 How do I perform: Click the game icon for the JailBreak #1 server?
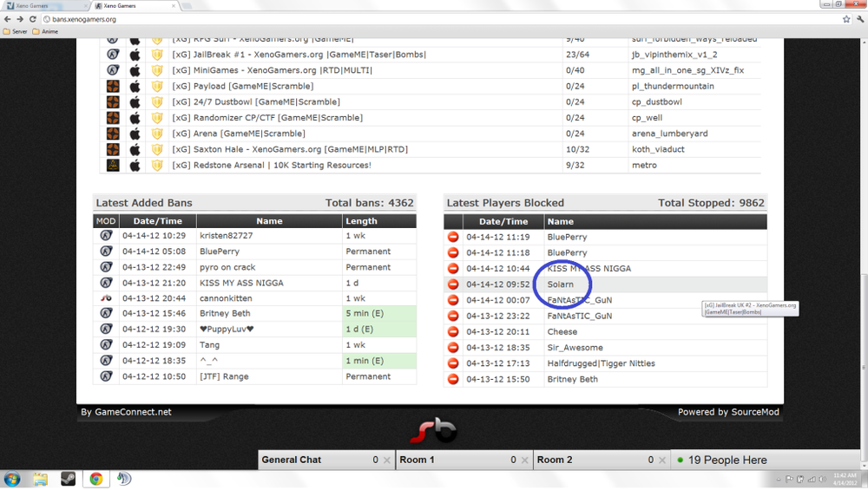(113, 55)
